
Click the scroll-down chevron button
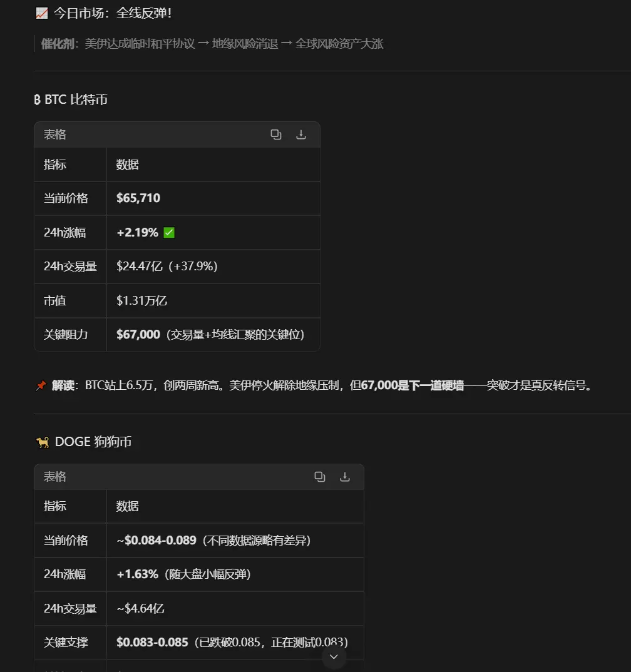coord(334,656)
